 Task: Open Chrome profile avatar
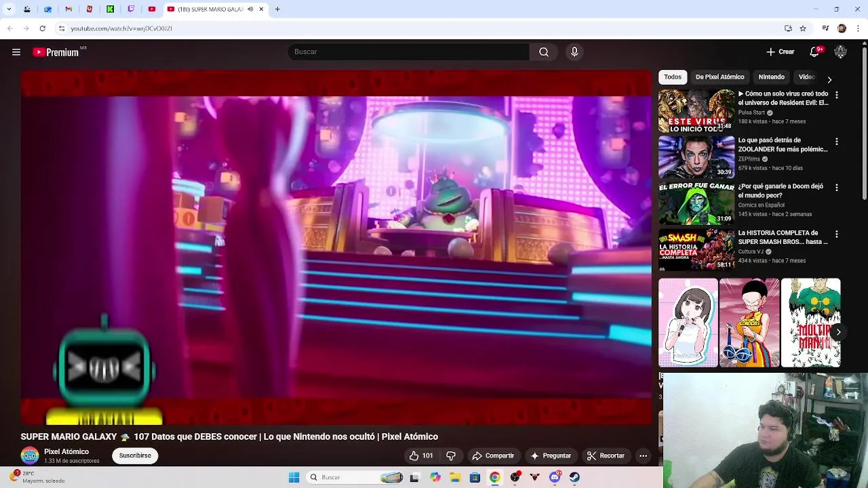tap(842, 28)
